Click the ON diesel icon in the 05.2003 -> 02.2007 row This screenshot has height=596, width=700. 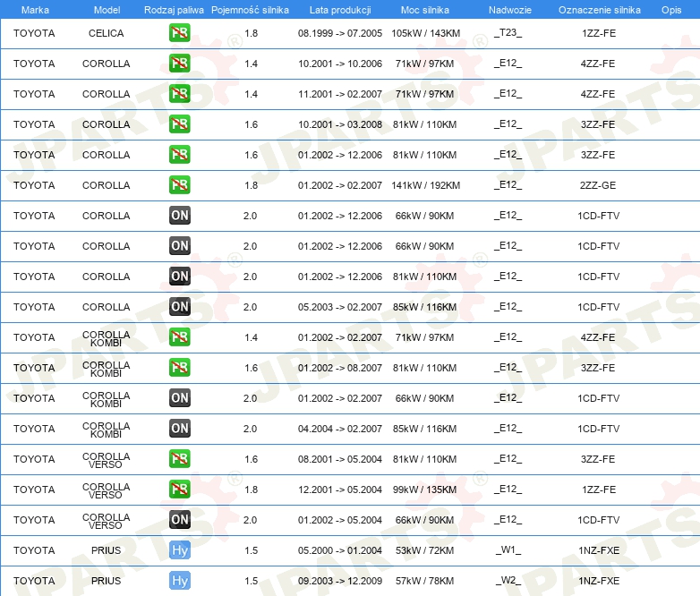coord(179,306)
